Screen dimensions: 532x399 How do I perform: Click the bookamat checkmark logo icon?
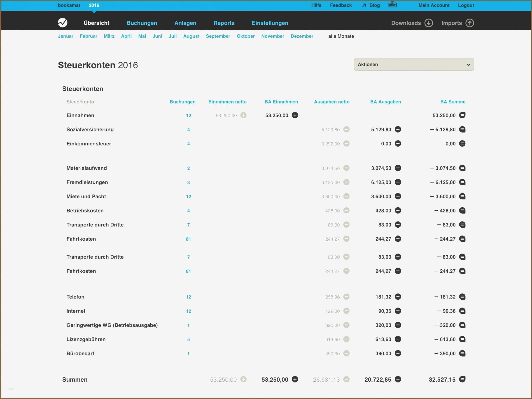point(63,23)
